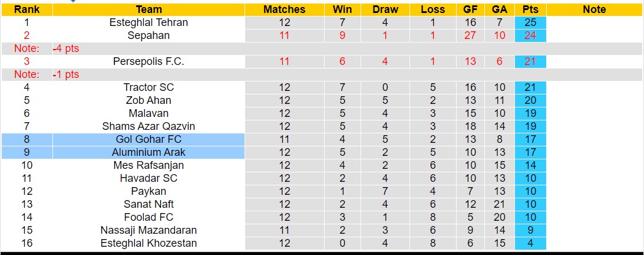Viewport: 644px width, 255px height.
Task: Click the -4 pts note under Sepahan
Action: [65, 48]
